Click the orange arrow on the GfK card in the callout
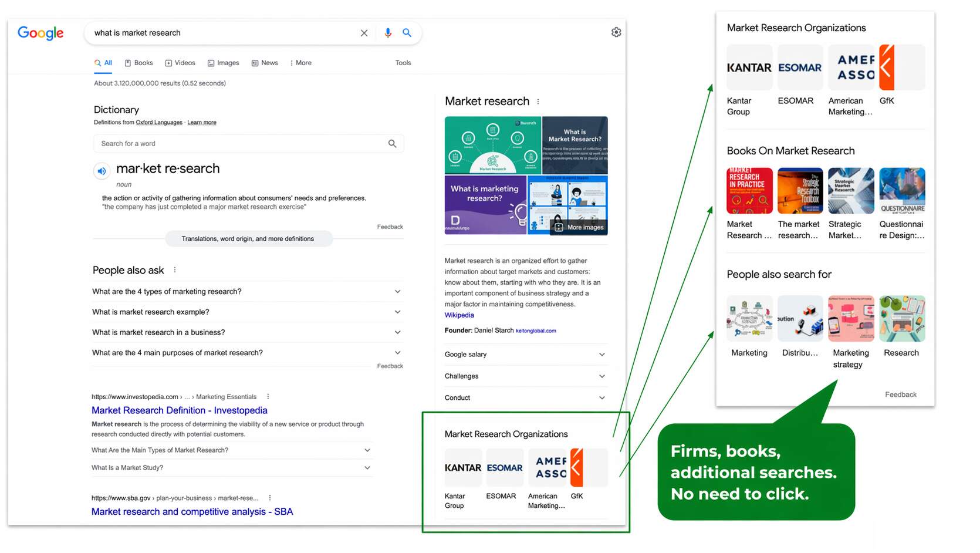The width and height of the screenshot is (980, 553). click(887, 68)
